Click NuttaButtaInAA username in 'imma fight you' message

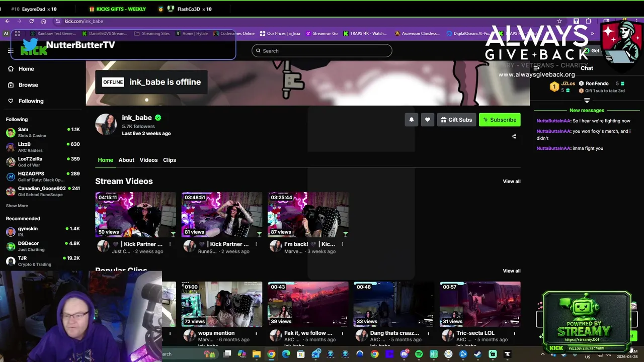coord(553,148)
